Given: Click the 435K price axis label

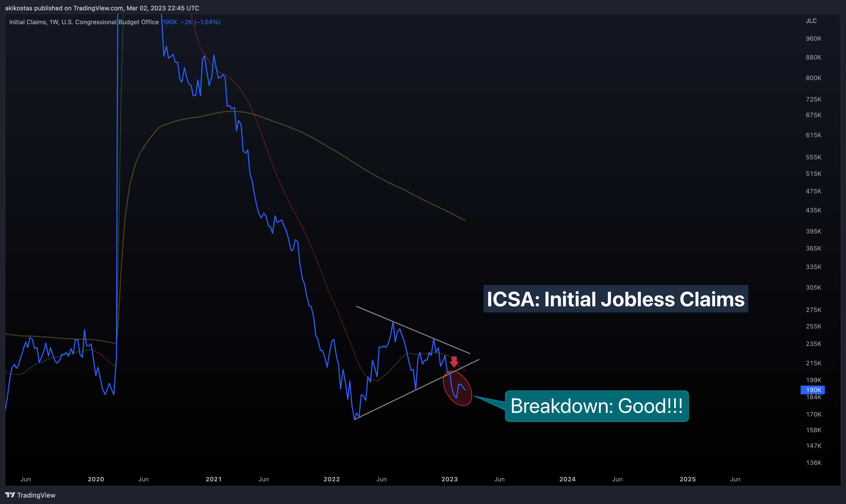Looking at the screenshot, I should [813, 210].
